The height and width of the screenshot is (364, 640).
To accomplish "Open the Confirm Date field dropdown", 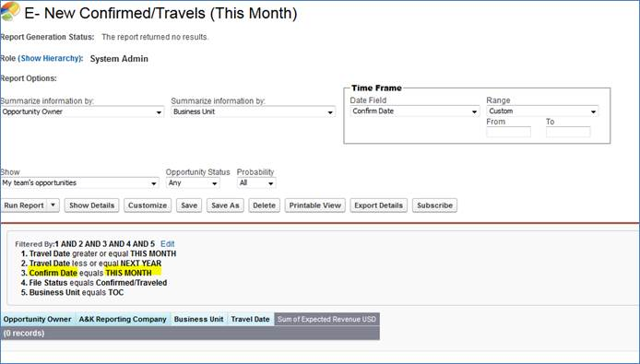I will pyautogui.click(x=414, y=111).
